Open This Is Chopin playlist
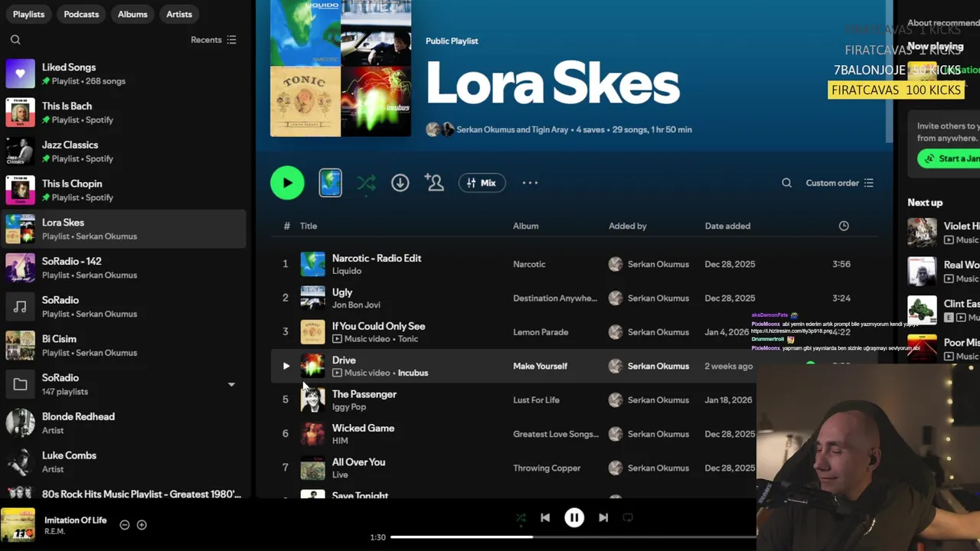This screenshot has width=980, height=551. coord(123,191)
